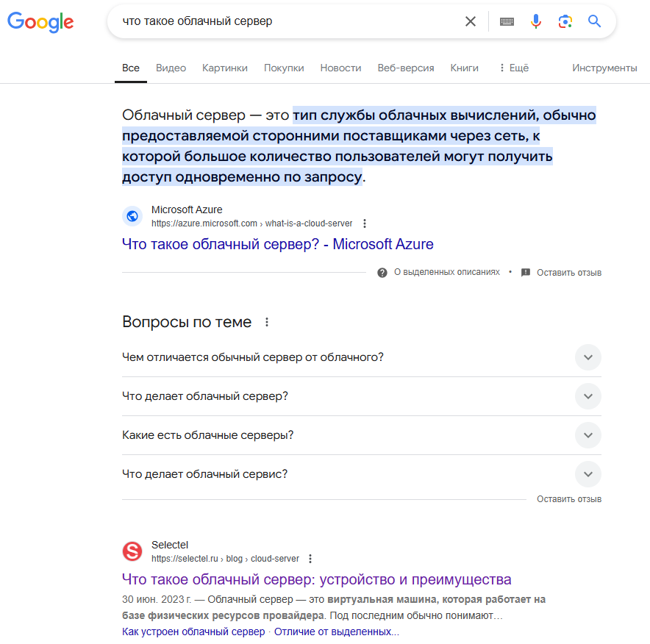Start voice search with the microphone icon
This screenshot has height=644, width=650.
[x=535, y=21]
